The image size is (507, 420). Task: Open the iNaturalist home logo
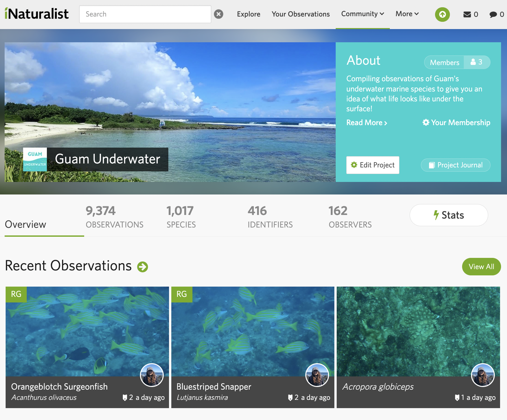pos(37,14)
